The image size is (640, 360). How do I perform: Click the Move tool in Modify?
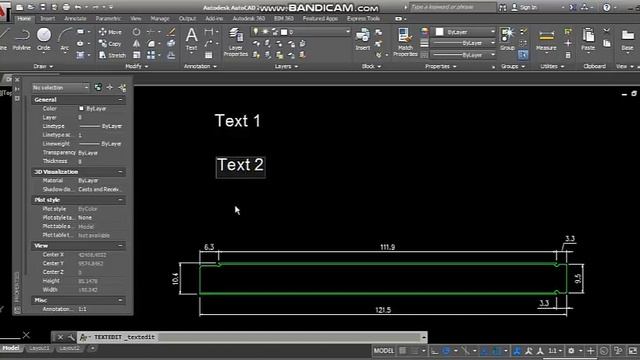(110, 32)
